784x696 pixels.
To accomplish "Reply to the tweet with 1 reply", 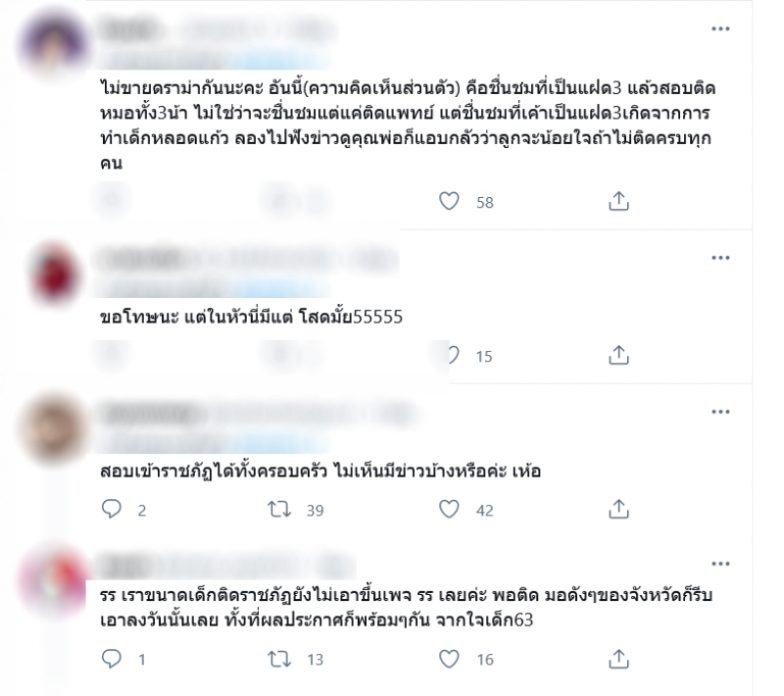I will (111, 659).
